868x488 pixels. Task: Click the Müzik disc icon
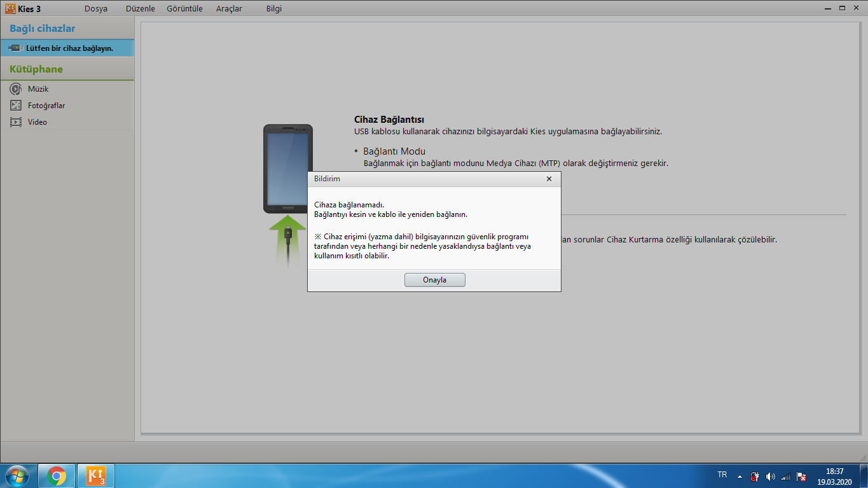16,89
